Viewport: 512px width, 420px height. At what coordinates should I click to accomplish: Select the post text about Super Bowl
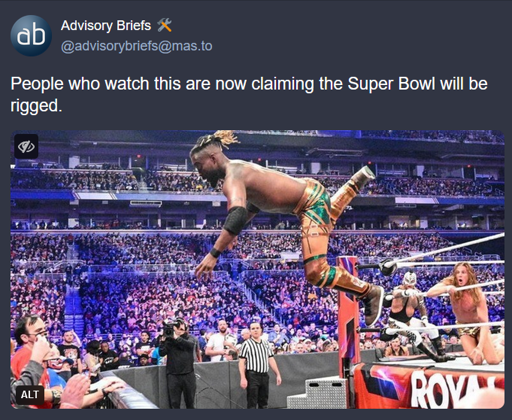click(x=249, y=94)
